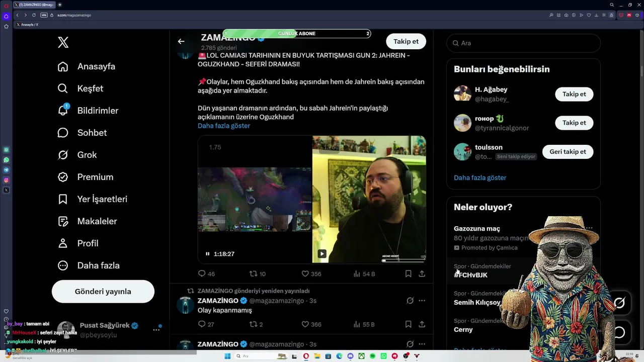Open the #FCHvBJK trending topic
The height and width of the screenshot is (362, 644).
[x=471, y=275]
